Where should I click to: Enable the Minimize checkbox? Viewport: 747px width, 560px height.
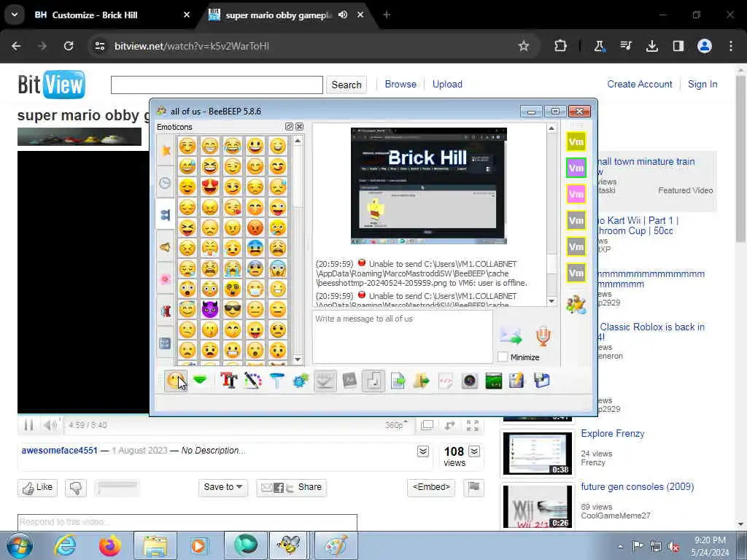pyautogui.click(x=503, y=357)
